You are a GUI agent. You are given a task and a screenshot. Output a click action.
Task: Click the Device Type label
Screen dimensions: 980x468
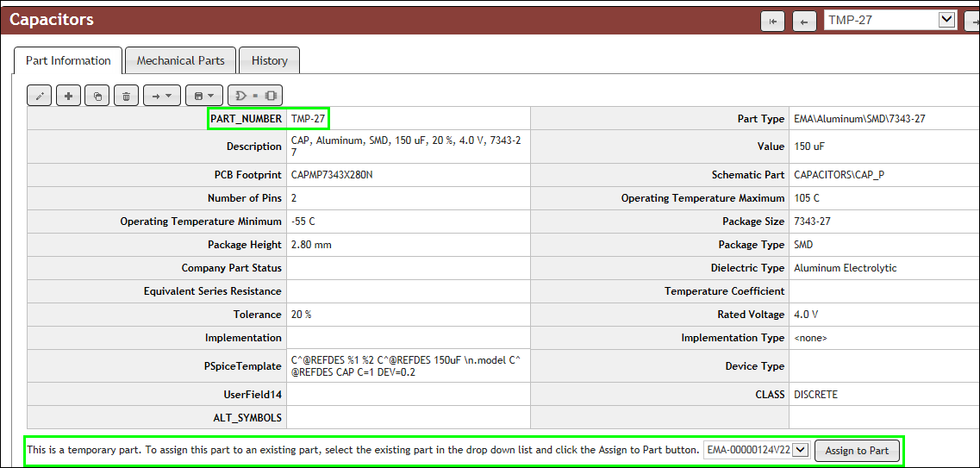point(755,366)
